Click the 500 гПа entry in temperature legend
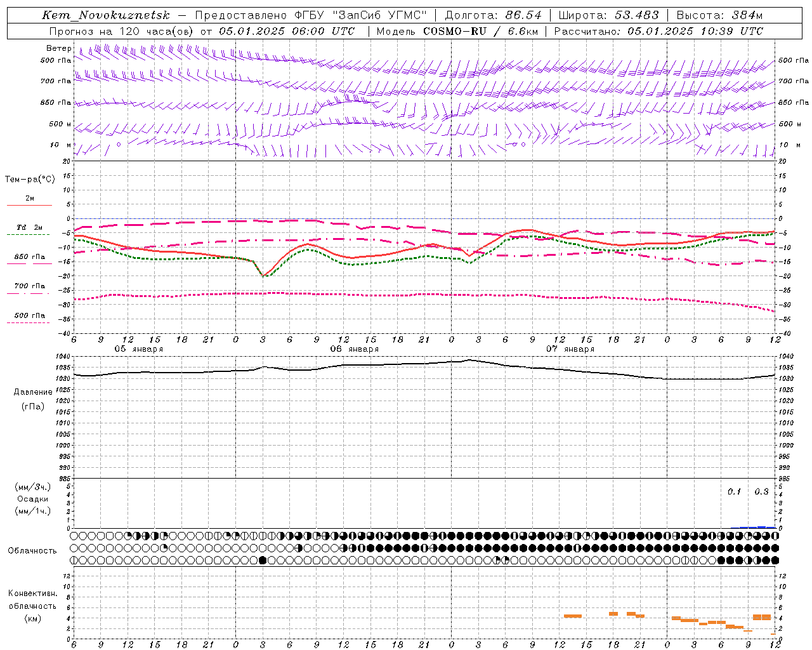Image resolution: width=812 pixels, height=650 pixels. 30,315
